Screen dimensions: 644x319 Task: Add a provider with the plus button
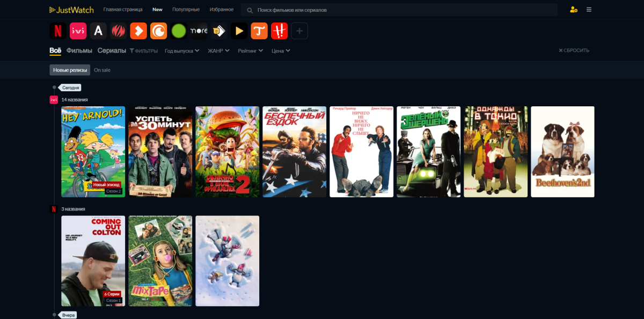299,31
